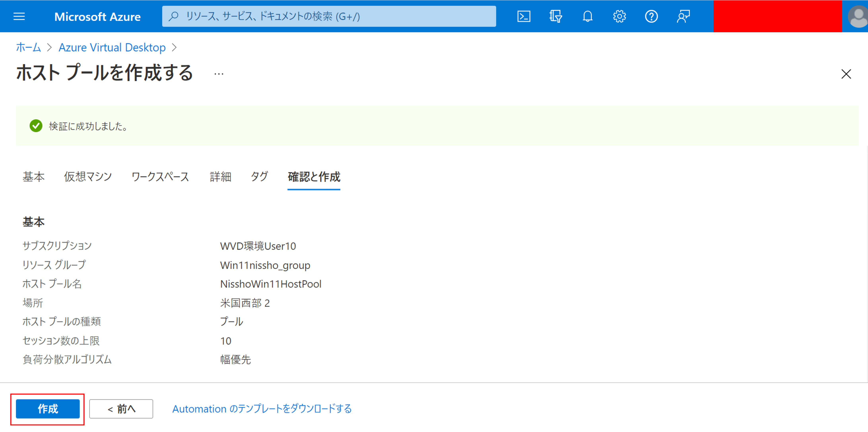Switch to the 仮想マシン tab
The width and height of the screenshot is (868, 432).
(88, 176)
